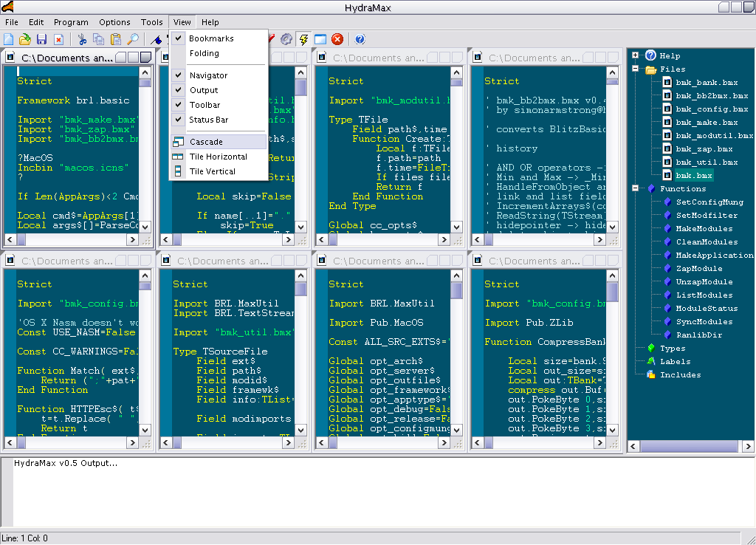Uncheck Bookmarks in the View menu

210,38
